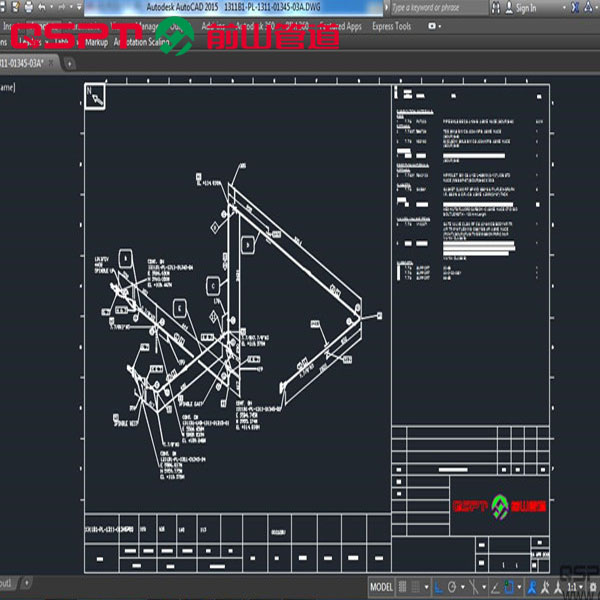Click the new drawing tab plus icon
Screen dimensions: 600x600
(x=70, y=62)
